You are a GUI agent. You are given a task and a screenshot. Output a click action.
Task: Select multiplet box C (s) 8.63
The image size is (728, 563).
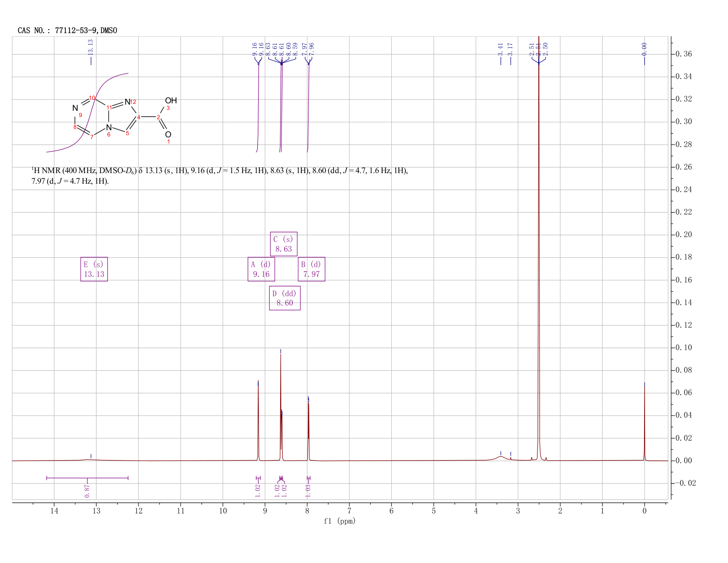284,244
